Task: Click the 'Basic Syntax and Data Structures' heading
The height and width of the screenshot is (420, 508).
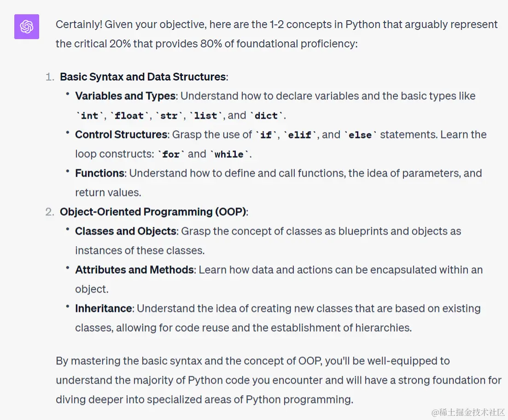Action: tap(144, 77)
